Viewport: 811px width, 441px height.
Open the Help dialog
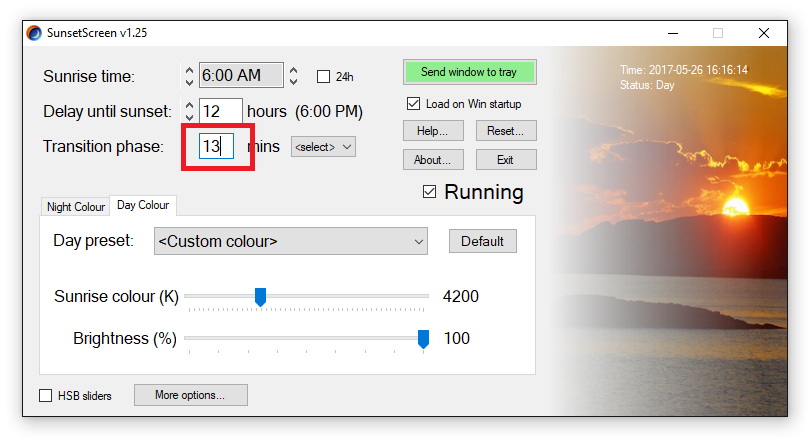tap(433, 131)
